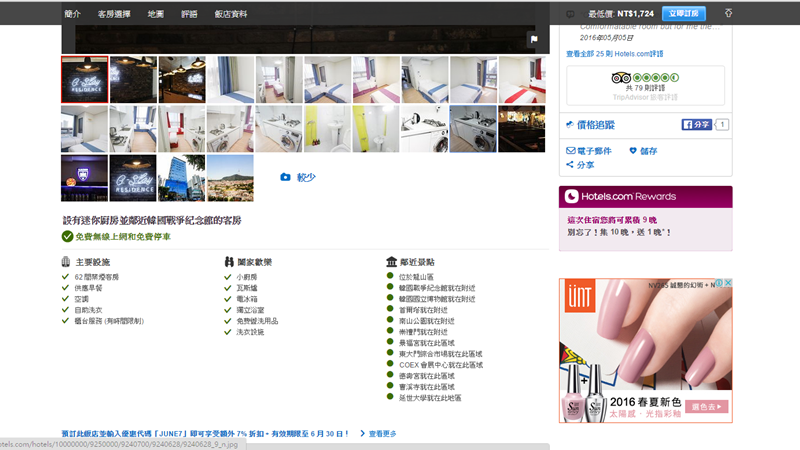Open the 地圖 tab
Screen dimensions: 800x450
(x=156, y=14)
